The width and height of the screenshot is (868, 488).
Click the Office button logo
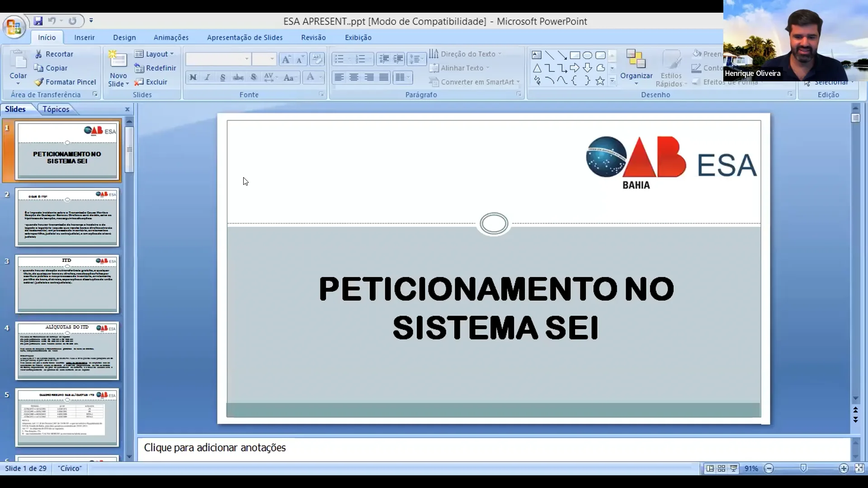[x=14, y=27]
